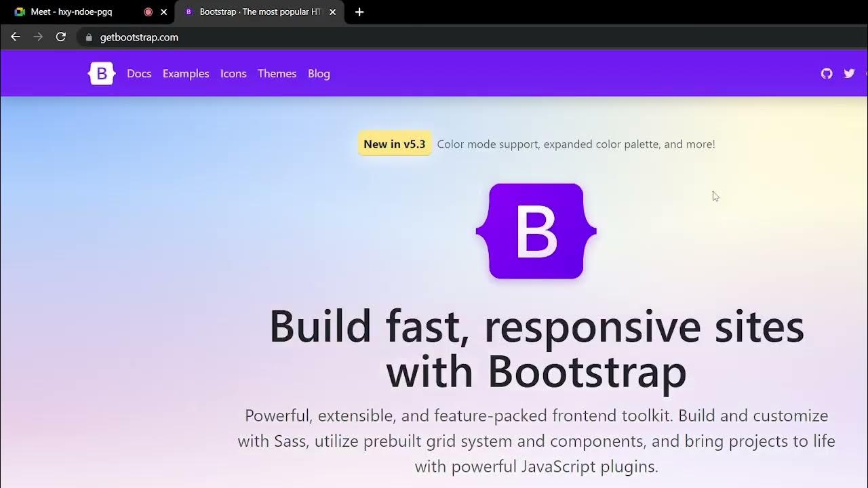Click the 'Powerful, extensible, and feature-packed' paragraph
868x488 pixels.
(x=536, y=441)
